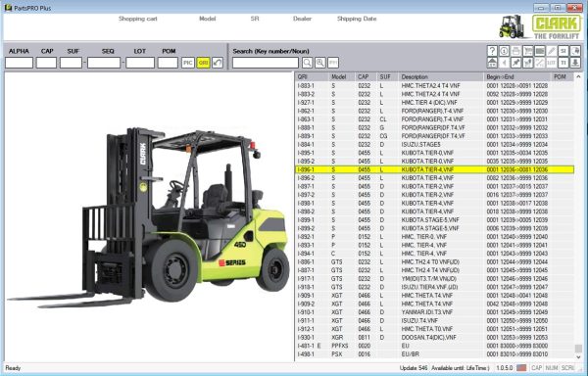588x376 pixels.
Task: Sort by the Description column header
Action: click(x=441, y=76)
